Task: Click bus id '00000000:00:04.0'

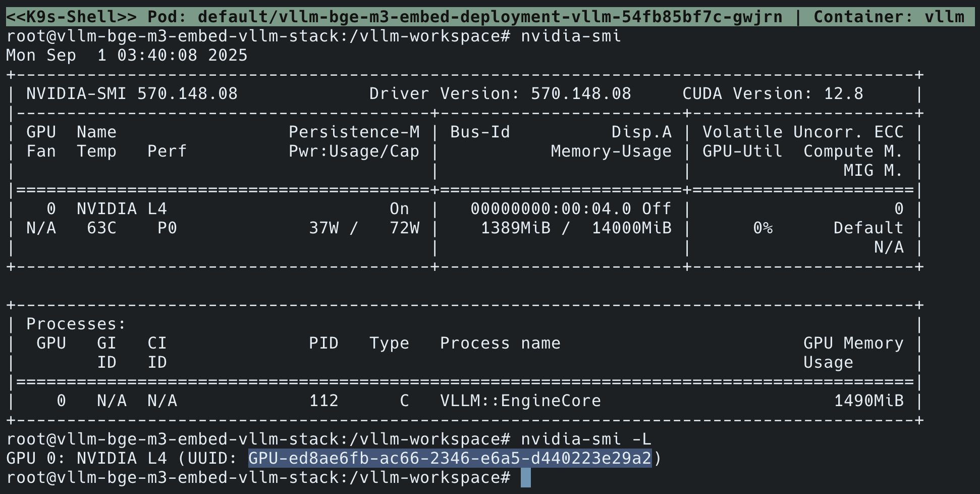Action: point(551,209)
